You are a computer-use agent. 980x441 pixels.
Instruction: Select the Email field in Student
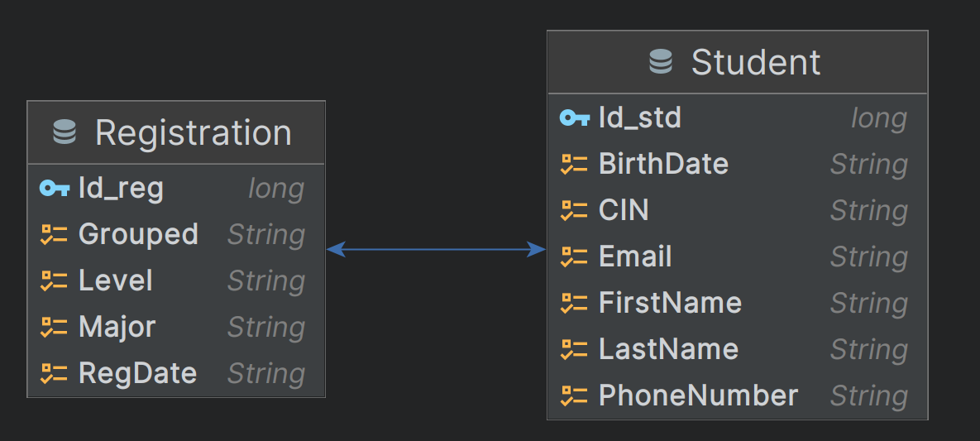click(635, 256)
